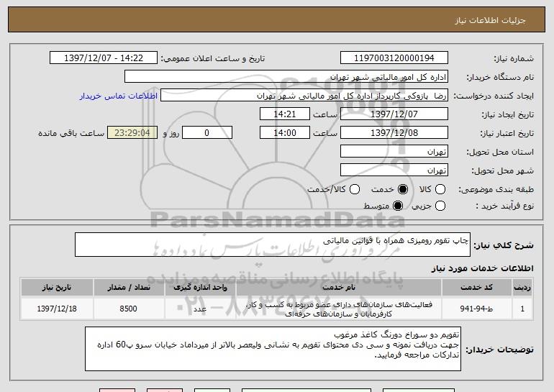Screen dimensions: 554x392
Task: Click the ردیف column header
Action: point(522,288)
